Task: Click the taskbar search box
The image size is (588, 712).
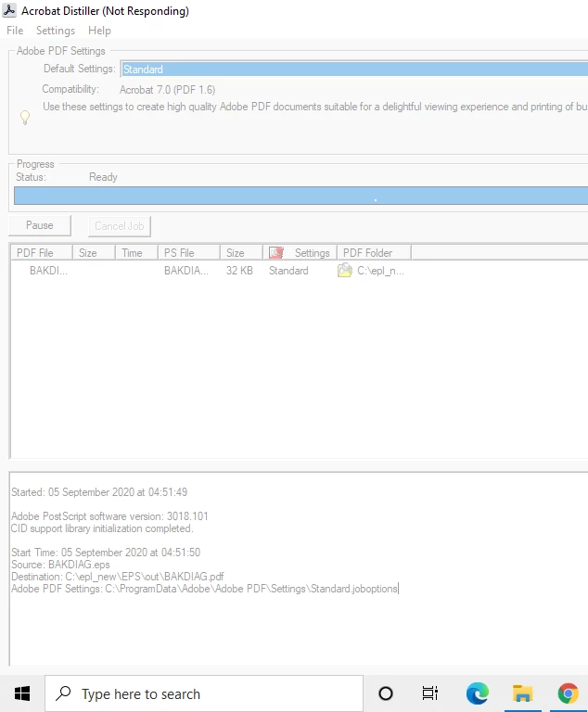Action: pos(204,693)
